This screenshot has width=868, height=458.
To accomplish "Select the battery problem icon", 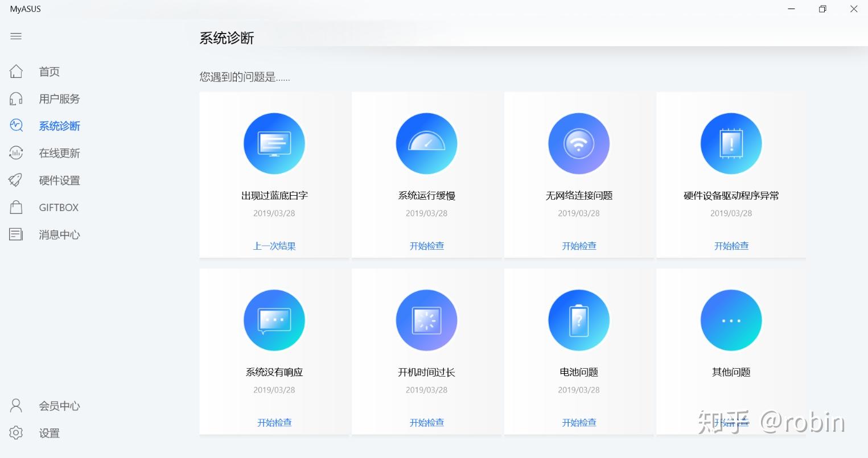I will (578, 320).
